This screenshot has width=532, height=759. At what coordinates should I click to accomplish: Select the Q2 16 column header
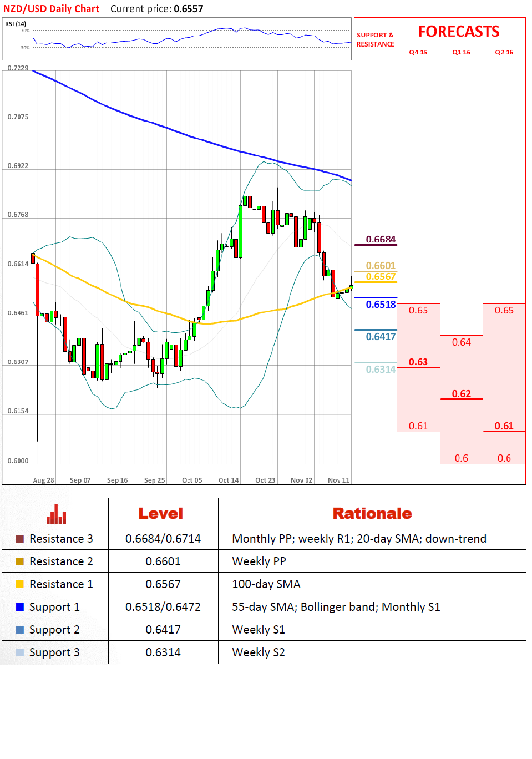pyautogui.click(x=504, y=52)
